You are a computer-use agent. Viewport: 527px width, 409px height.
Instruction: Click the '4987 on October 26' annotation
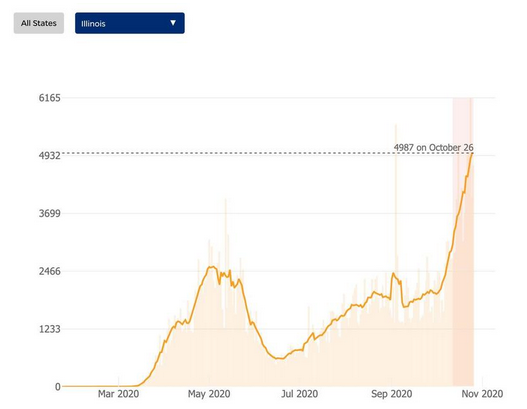pos(433,147)
